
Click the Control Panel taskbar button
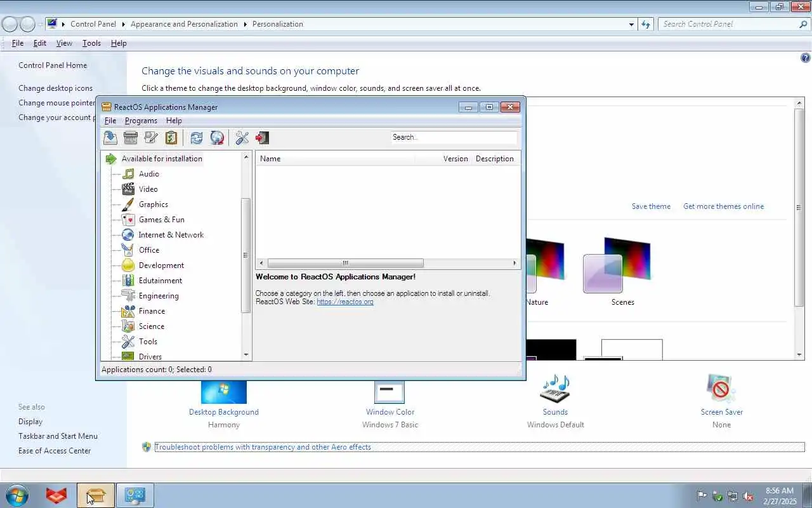point(134,495)
